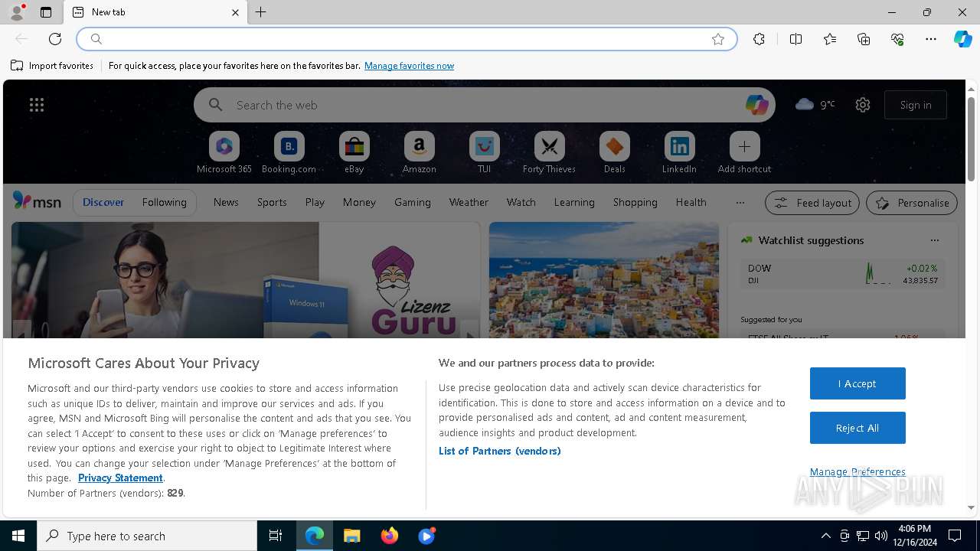Open the Windows Start menu
The image size is (980, 551).
18,536
